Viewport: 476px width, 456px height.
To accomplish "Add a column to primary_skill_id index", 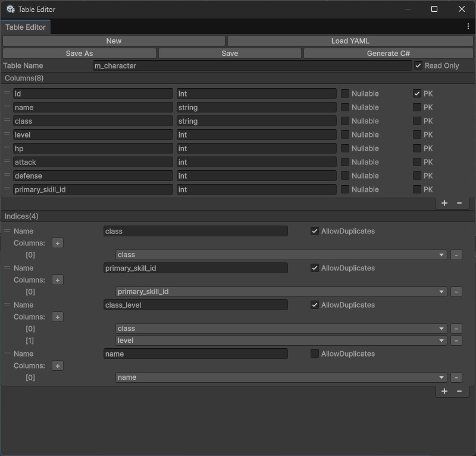I will click(x=58, y=280).
